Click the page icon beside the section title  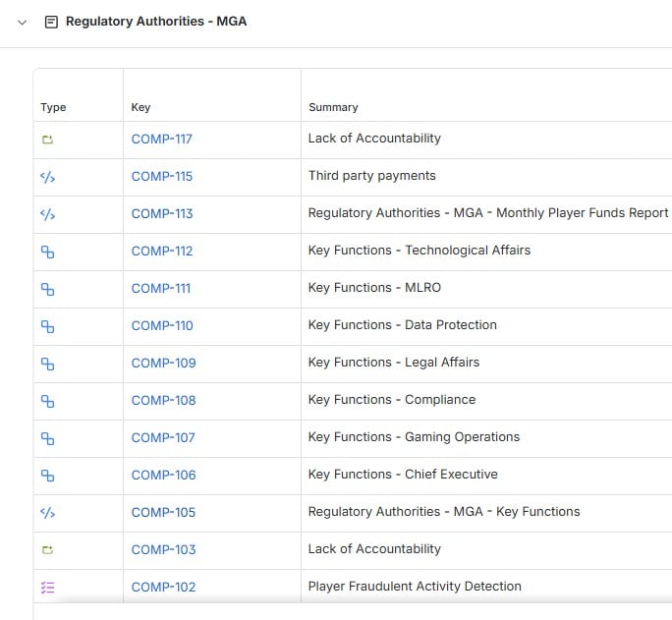pos(51,22)
